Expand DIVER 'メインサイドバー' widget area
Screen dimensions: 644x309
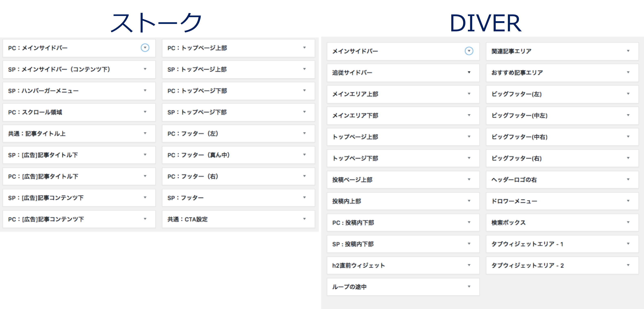(469, 51)
